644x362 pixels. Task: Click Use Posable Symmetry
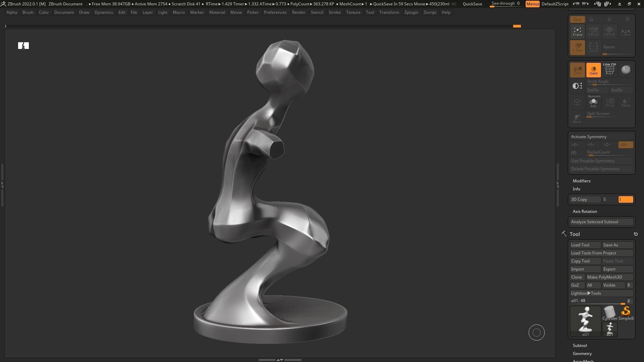click(601, 161)
